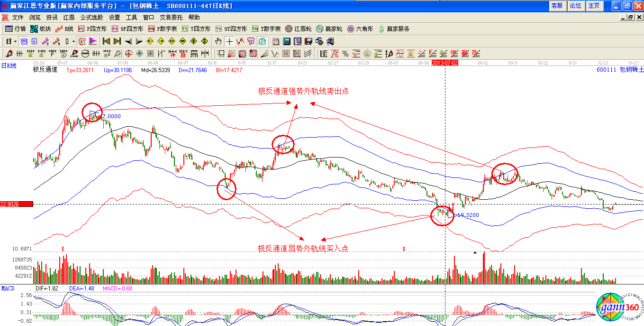Select the hand pan tool
Viewport: 644px width, 326px height.
[218, 41]
